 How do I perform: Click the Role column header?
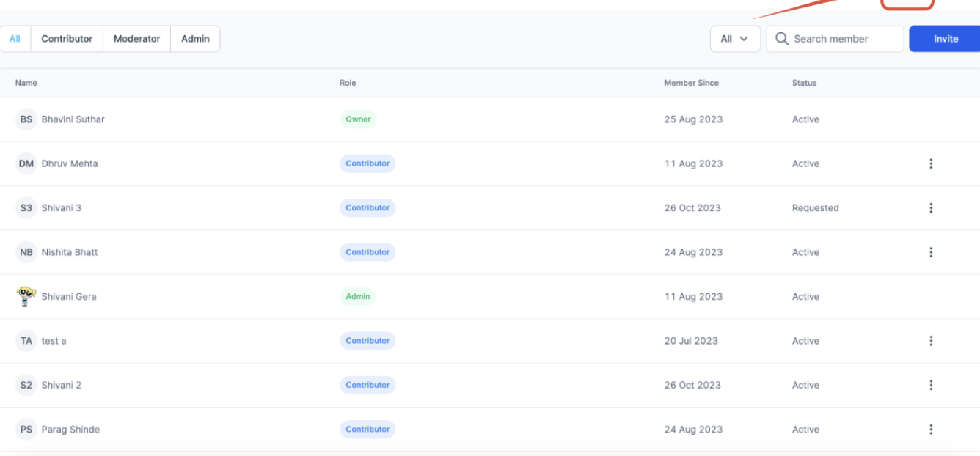pyautogui.click(x=348, y=83)
